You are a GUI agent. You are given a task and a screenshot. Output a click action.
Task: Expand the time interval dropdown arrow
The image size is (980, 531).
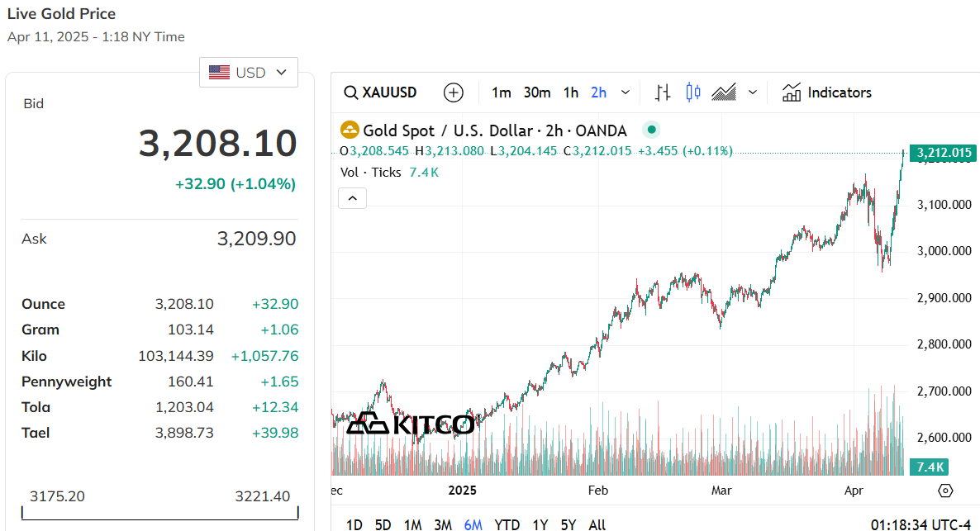coord(626,92)
